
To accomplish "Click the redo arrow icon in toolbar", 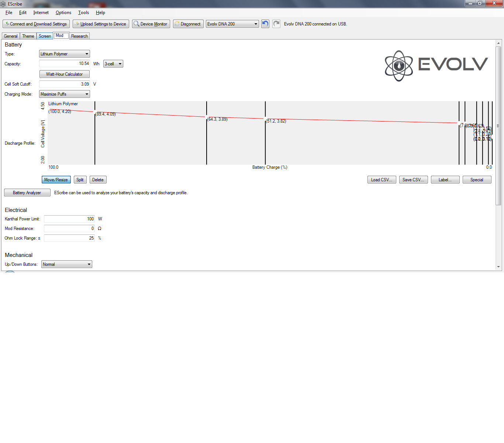I will (x=276, y=24).
